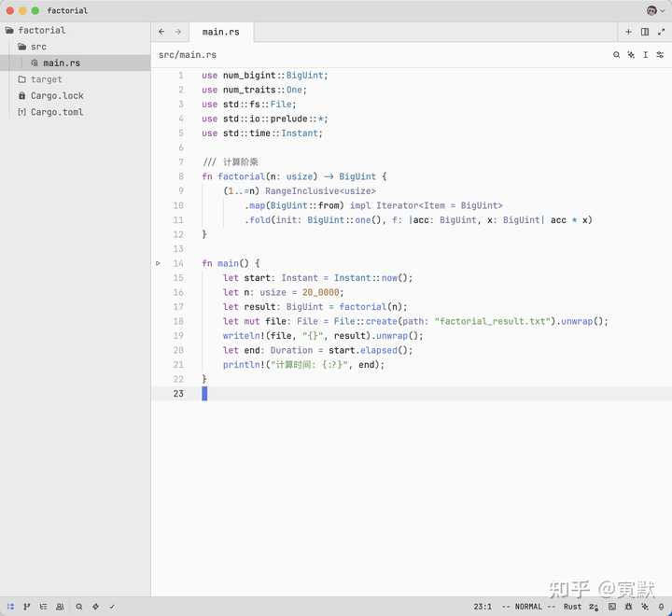Click the buffer search icon in editor toolbar

[616, 54]
